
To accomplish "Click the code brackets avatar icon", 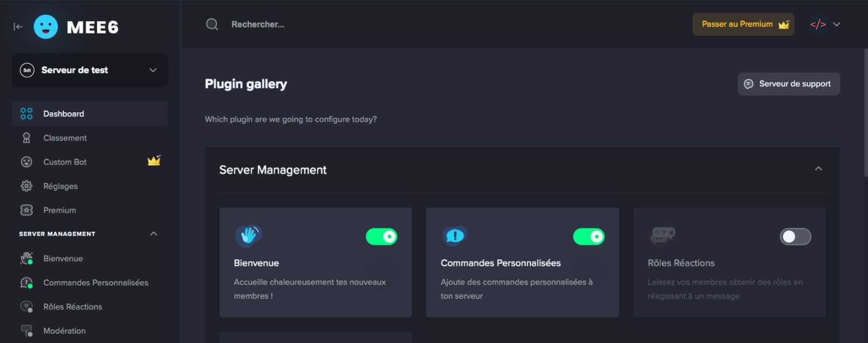I will click(x=818, y=24).
